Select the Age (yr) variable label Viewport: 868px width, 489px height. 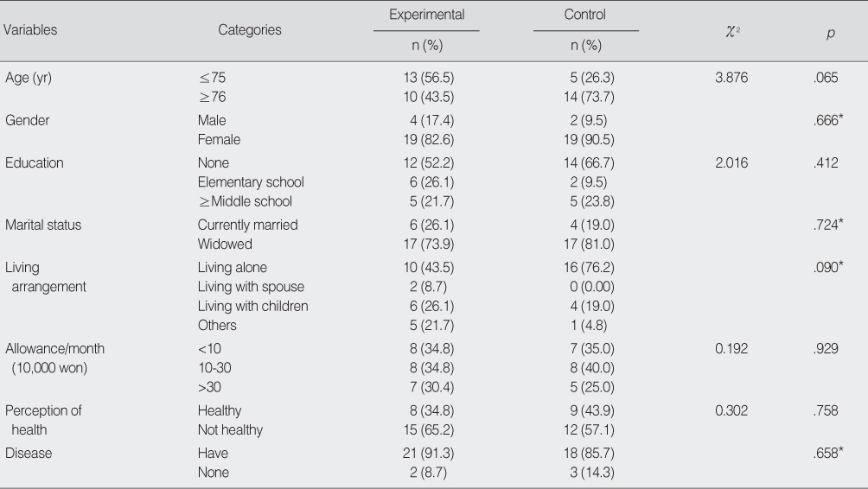pos(29,78)
